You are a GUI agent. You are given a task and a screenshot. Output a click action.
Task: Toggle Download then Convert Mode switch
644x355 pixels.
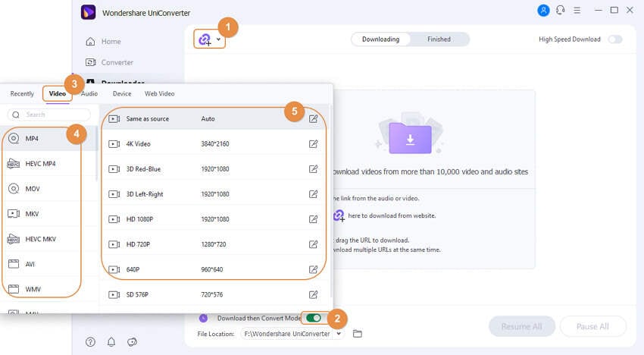314,318
